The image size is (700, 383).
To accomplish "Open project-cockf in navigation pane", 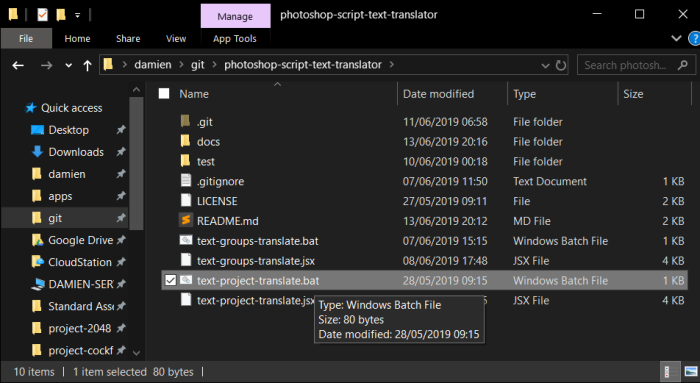I will [80, 350].
